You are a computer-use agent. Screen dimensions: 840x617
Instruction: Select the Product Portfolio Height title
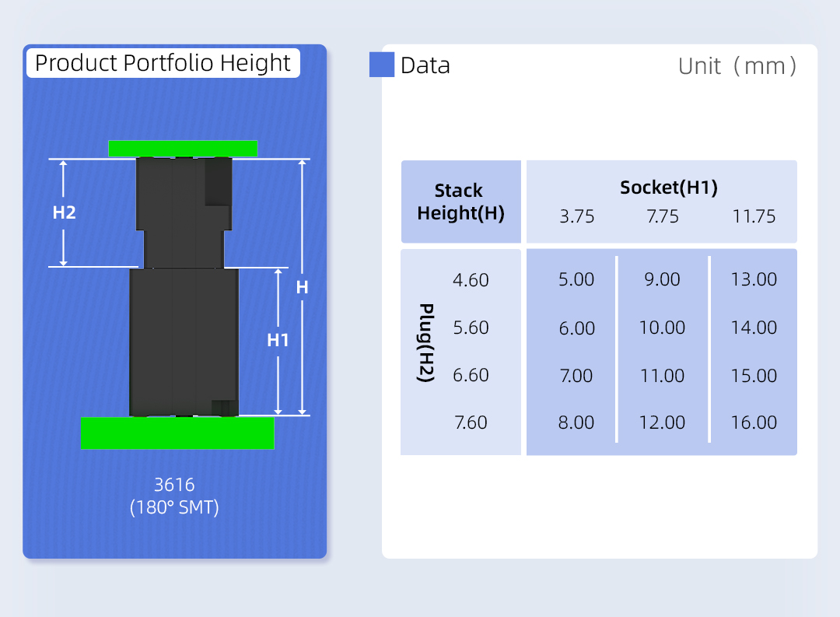pos(163,63)
